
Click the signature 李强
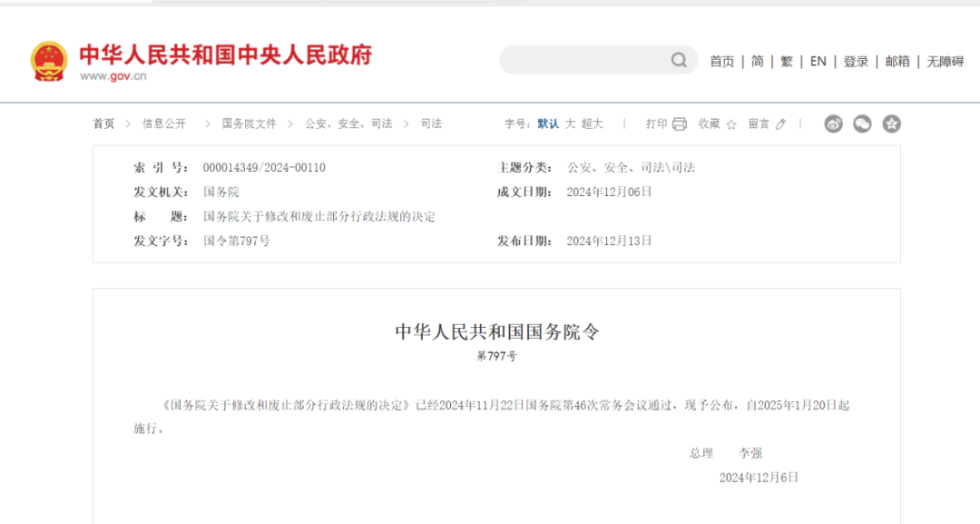pyautogui.click(x=750, y=453)
